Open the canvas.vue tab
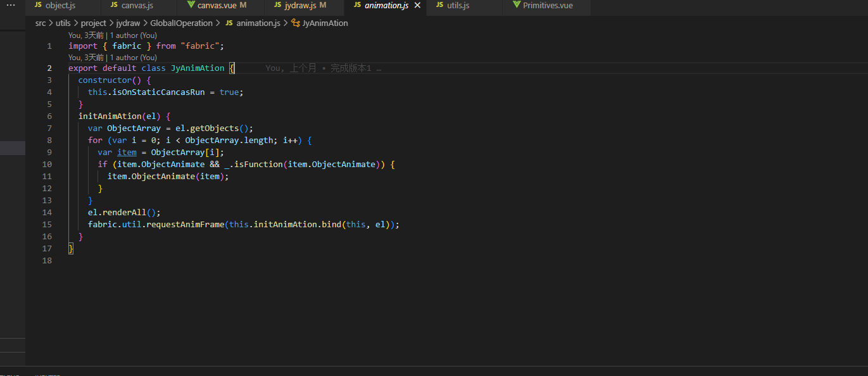The image size is (868, 376). pyautogui.click(x=222, y=6)
